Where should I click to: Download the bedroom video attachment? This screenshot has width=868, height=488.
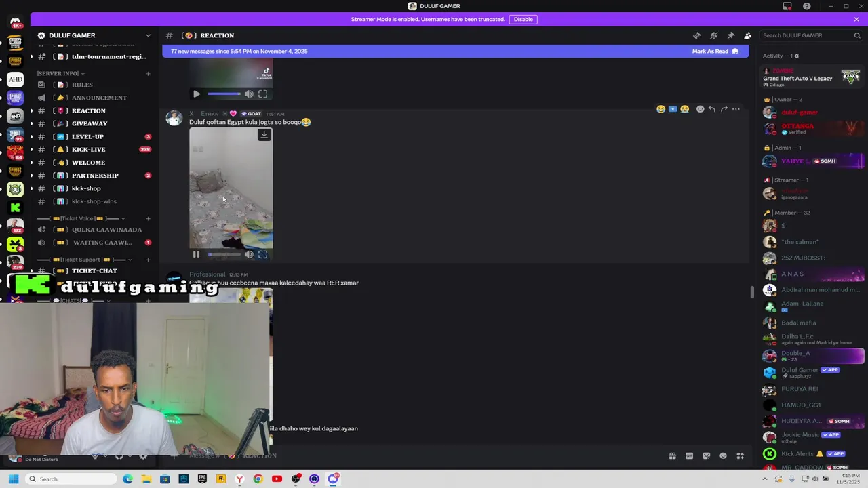coord(264,134)
